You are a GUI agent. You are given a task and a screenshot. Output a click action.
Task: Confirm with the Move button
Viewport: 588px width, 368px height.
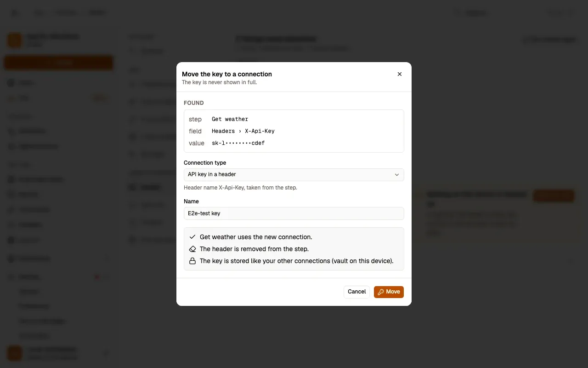(389, 292)
